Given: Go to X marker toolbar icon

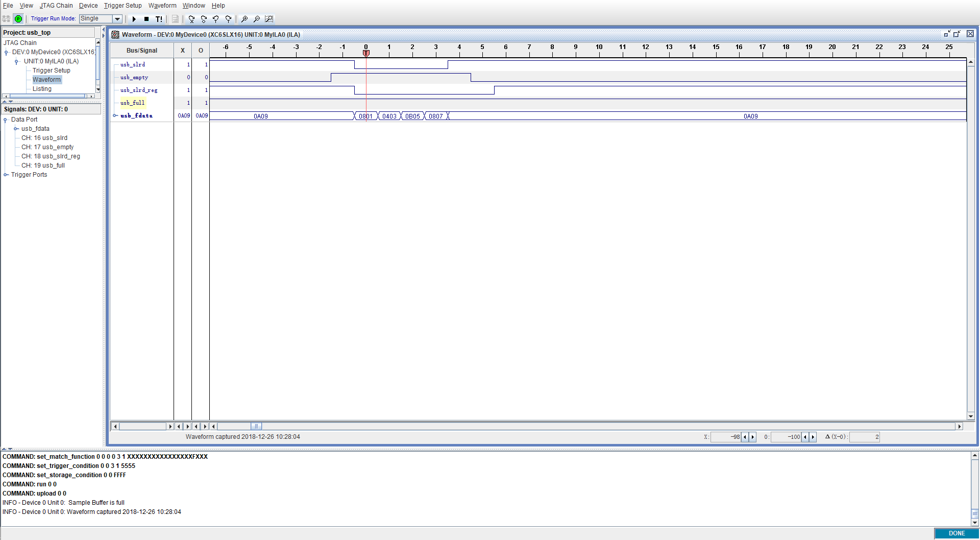Looking at the screenshot, I should click(191, 19).
